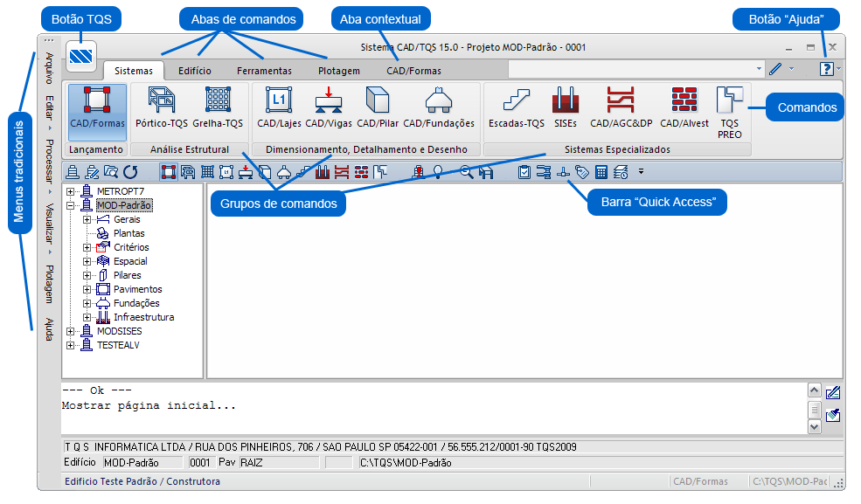The height and width of the screenshot is (504, 861).
Task: Open the Plotagem ribbon tab
Action: point(339,71)
